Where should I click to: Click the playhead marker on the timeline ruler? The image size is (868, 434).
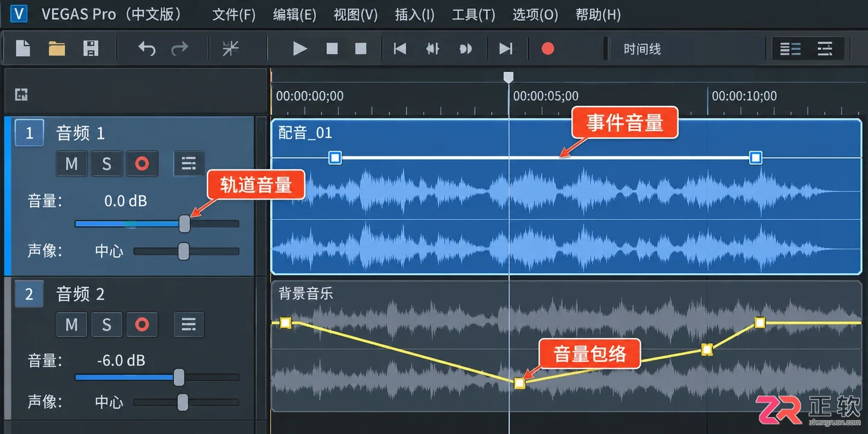[509, 77]
